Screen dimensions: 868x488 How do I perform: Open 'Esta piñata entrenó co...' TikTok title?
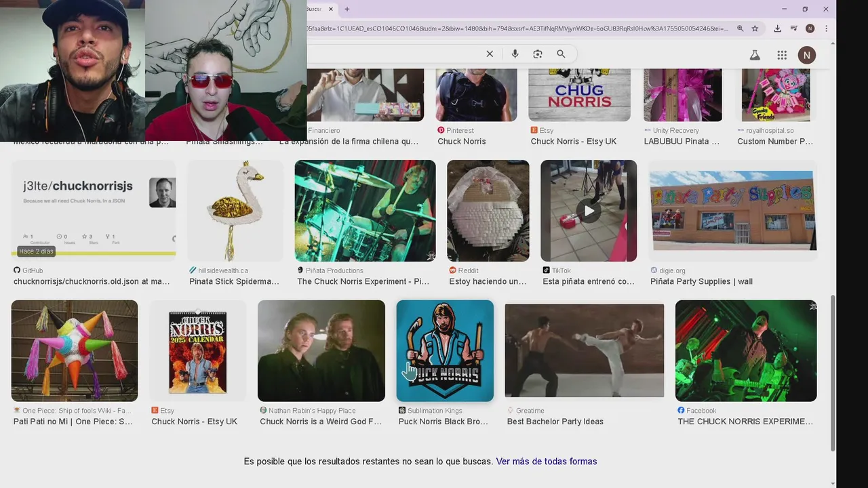pyautogui.click(x=589, y=281)
